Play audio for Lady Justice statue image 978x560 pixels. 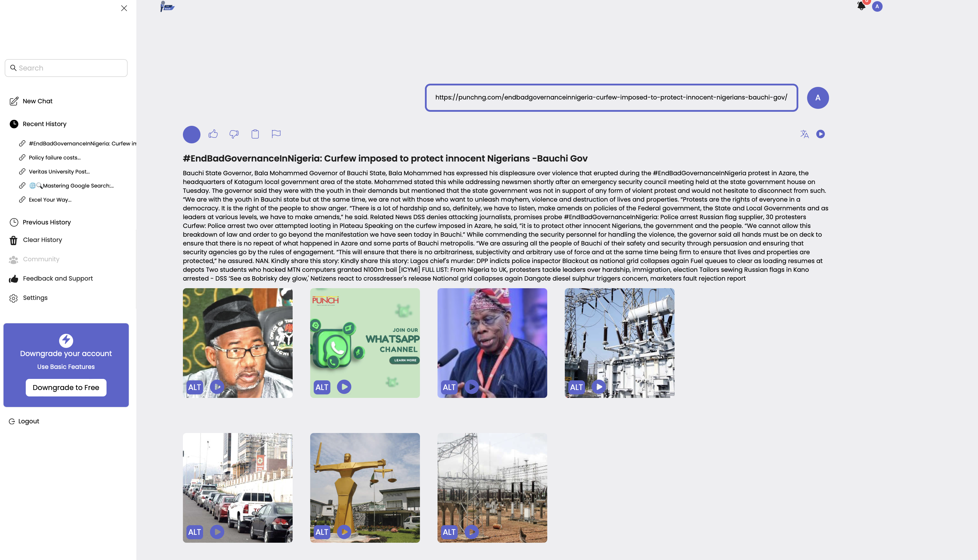pos(344,532)
